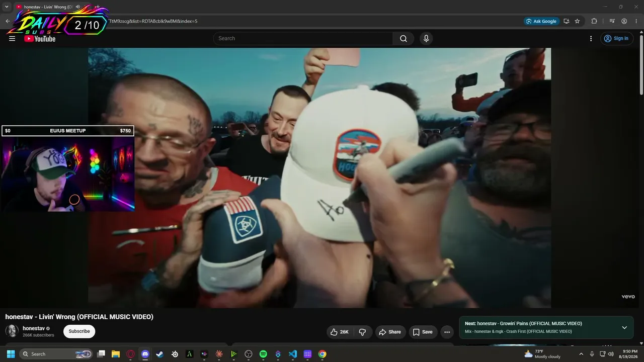Bookmark this tab with the star

[x=577, y=21]
